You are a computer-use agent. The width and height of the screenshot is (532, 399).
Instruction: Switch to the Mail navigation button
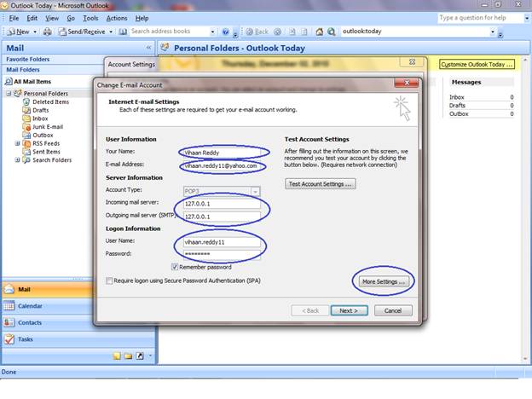[48, 289]
